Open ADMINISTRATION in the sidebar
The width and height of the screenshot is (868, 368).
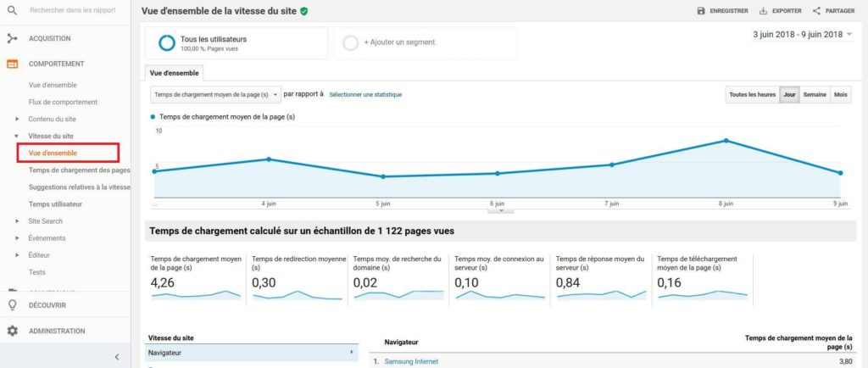(57, 331)
